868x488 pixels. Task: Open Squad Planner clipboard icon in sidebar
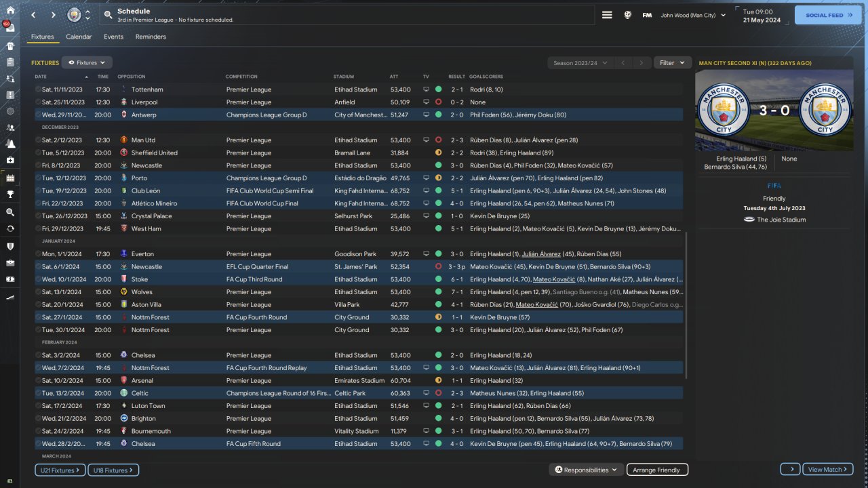click(10, 62)
